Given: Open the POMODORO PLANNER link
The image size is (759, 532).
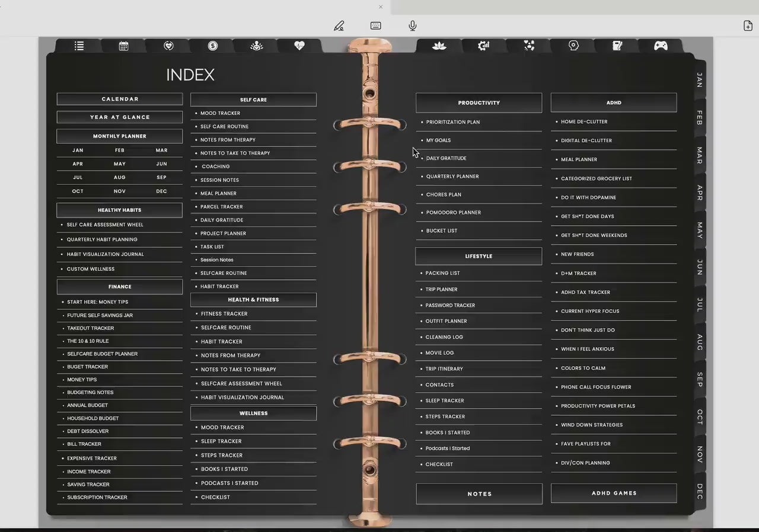Looking at the screenshot, I should pos(454,212).
